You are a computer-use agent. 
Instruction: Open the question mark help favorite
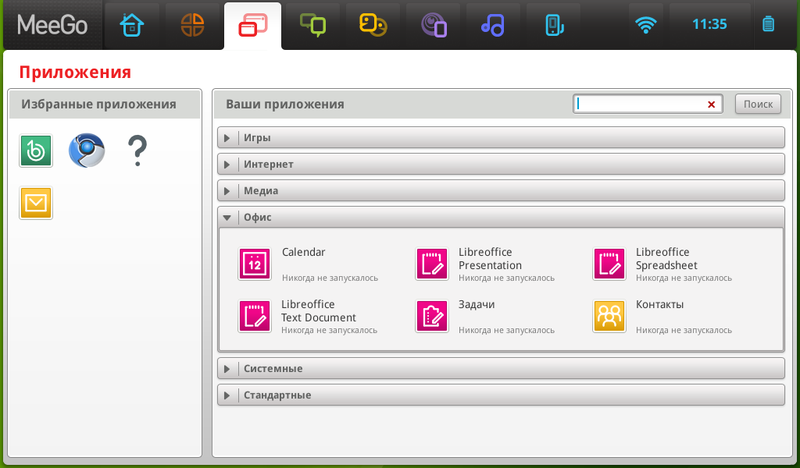tap(137, 151)
